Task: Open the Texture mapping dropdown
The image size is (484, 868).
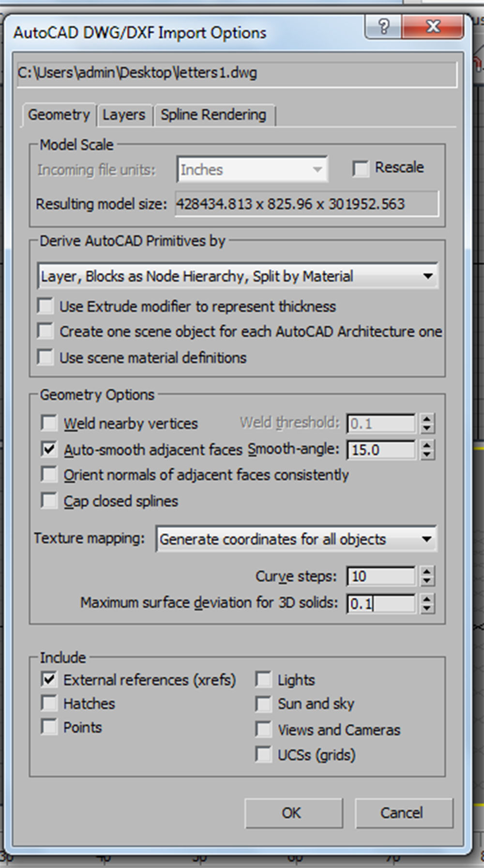Action: click(296, 539)
